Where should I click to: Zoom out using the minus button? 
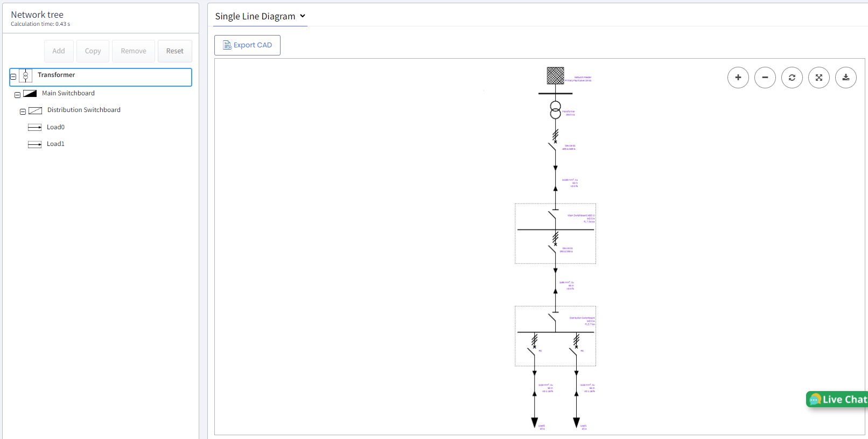click(x=765, y=78)
